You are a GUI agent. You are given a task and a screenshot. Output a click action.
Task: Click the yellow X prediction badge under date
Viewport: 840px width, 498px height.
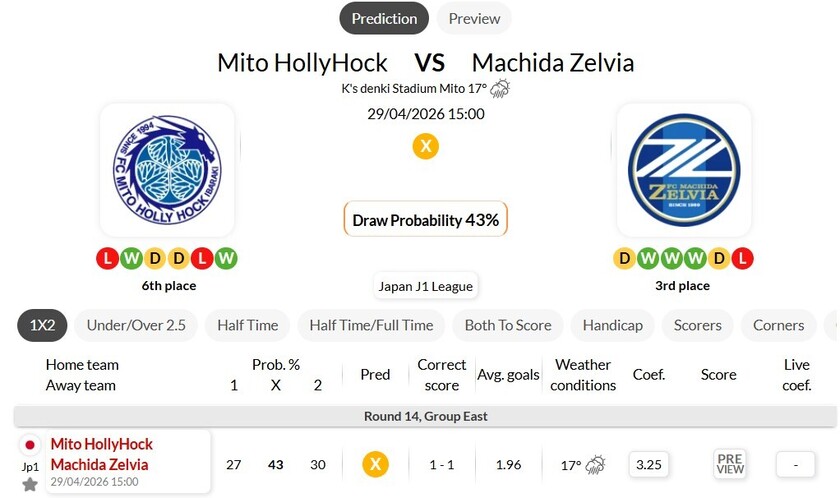(x=426, y=146)
